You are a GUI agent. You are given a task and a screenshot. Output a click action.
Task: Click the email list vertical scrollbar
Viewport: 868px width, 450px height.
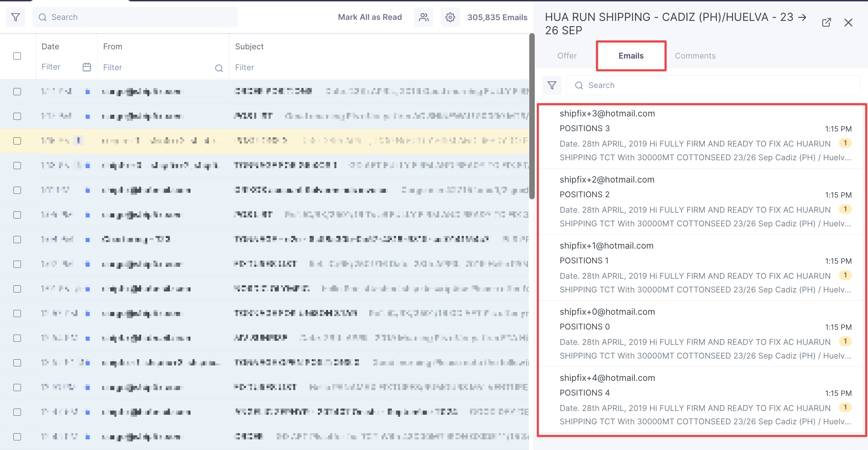coord(532,116)
